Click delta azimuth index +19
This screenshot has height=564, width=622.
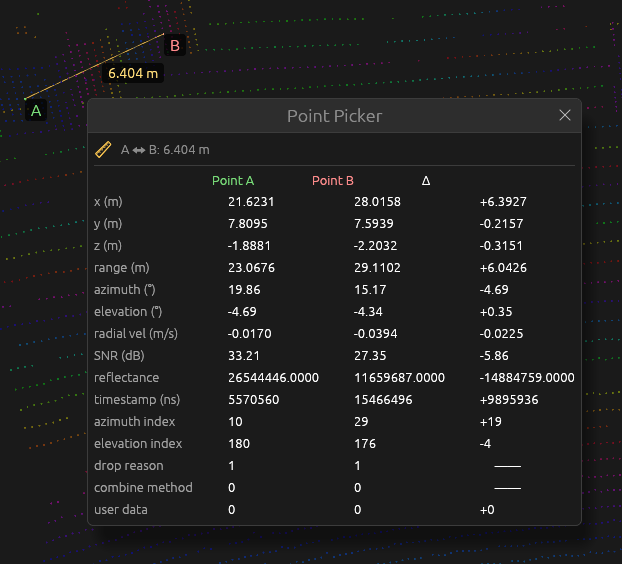point(491,422)
